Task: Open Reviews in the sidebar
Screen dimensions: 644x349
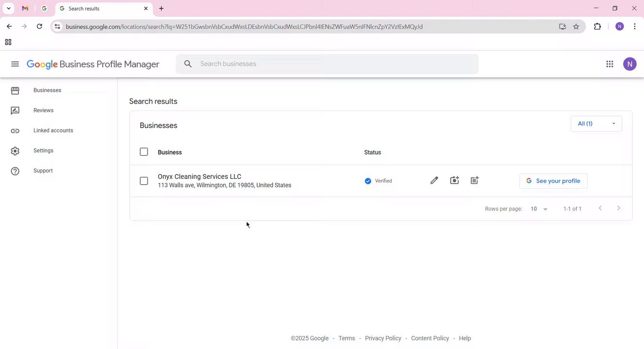Action: (x=43, y=111)
